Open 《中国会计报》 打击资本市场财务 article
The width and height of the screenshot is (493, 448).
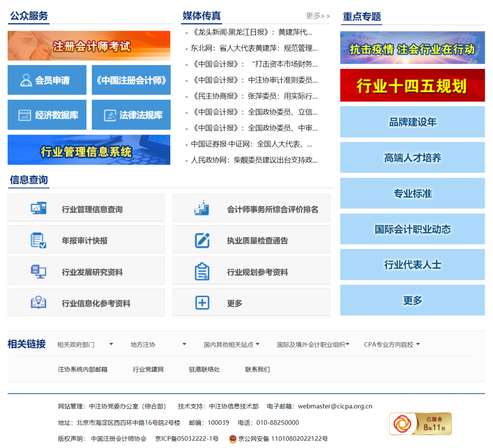[x=254, y=64]
